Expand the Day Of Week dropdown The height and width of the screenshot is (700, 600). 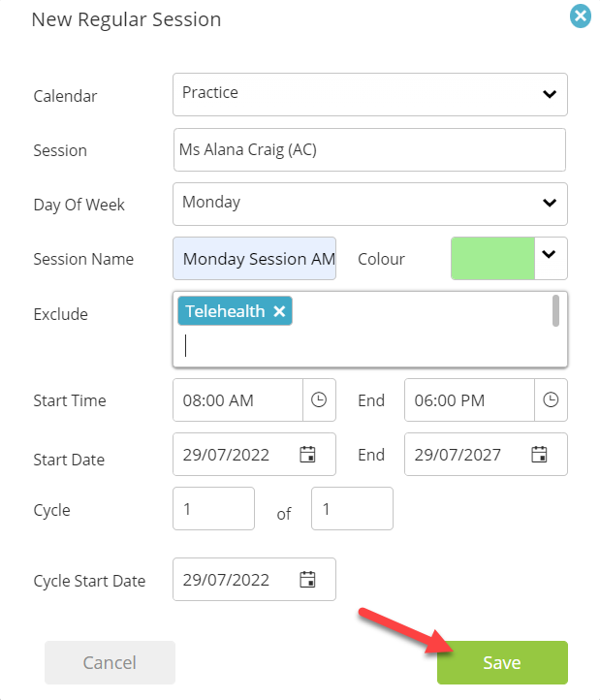pyautogui.click(x=370, y=204)
